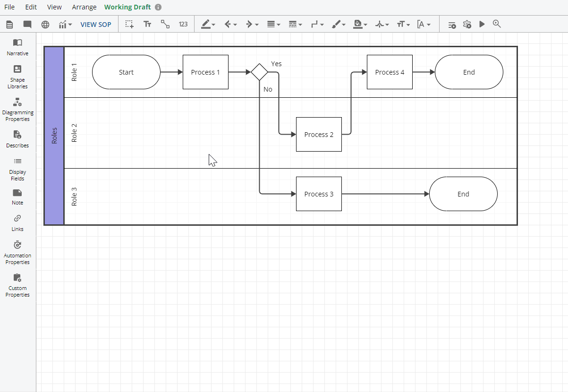Screen dimensions: 568x392
Task: Open the Shape Libraries panel
Action: (x=17, y=77)
